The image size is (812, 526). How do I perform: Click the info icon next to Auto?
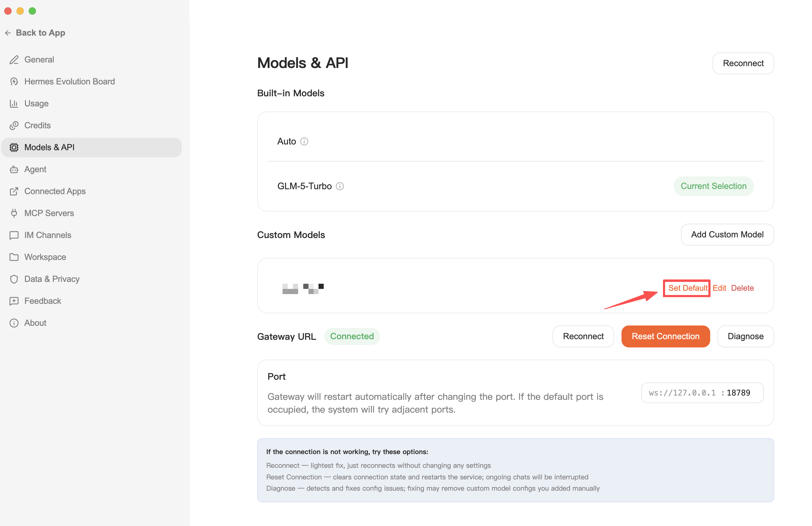[x=304, y=141]
